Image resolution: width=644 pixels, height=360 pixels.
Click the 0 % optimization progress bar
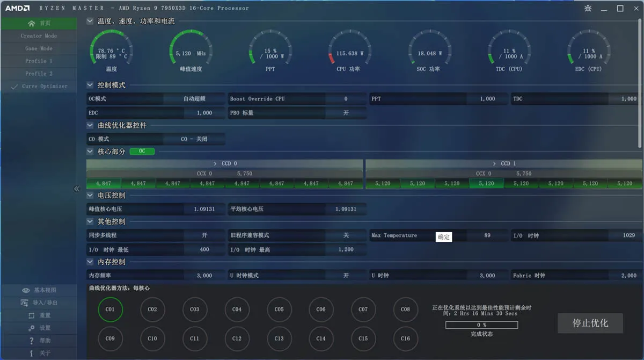[x=482, y=325]
